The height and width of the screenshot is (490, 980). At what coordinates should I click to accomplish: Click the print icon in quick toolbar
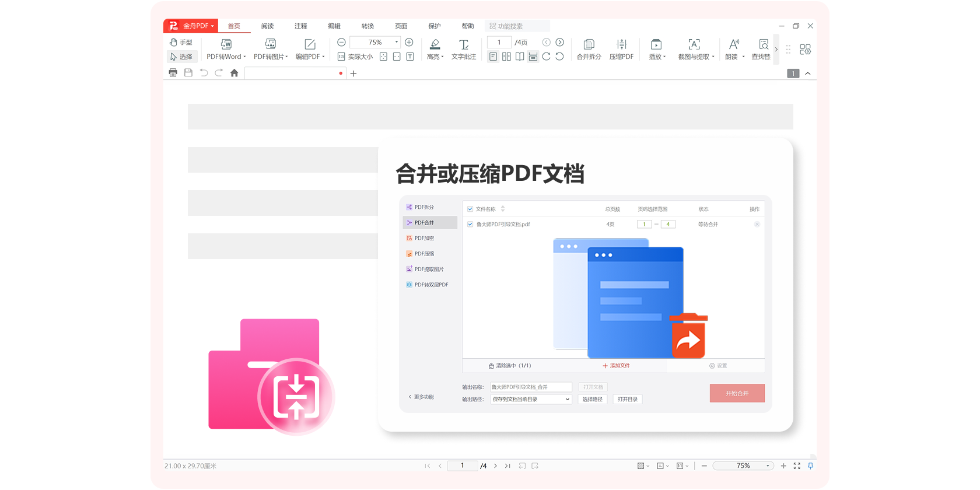[173, 73]
